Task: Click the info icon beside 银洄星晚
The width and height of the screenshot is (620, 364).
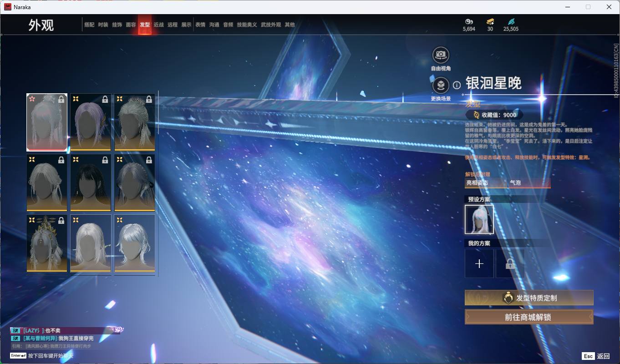Action: (x=457, y=85)
